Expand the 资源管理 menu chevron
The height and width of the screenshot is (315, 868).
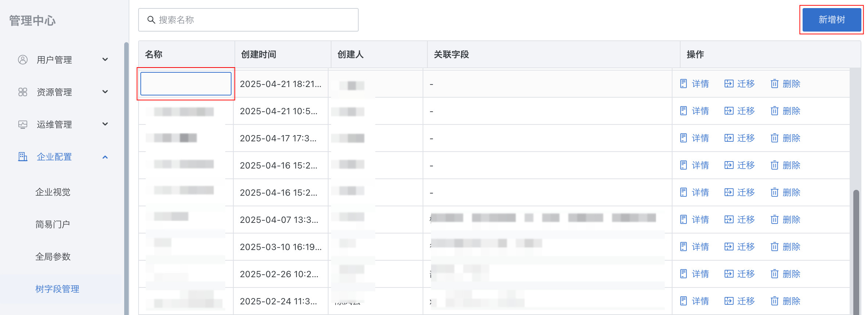[x=105, y=92]
